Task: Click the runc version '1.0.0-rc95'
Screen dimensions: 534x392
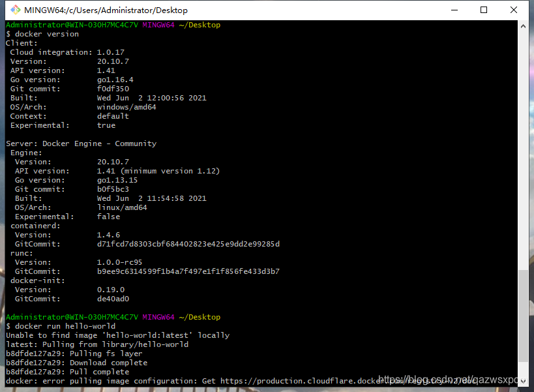Action: click(x=119, y=263)
